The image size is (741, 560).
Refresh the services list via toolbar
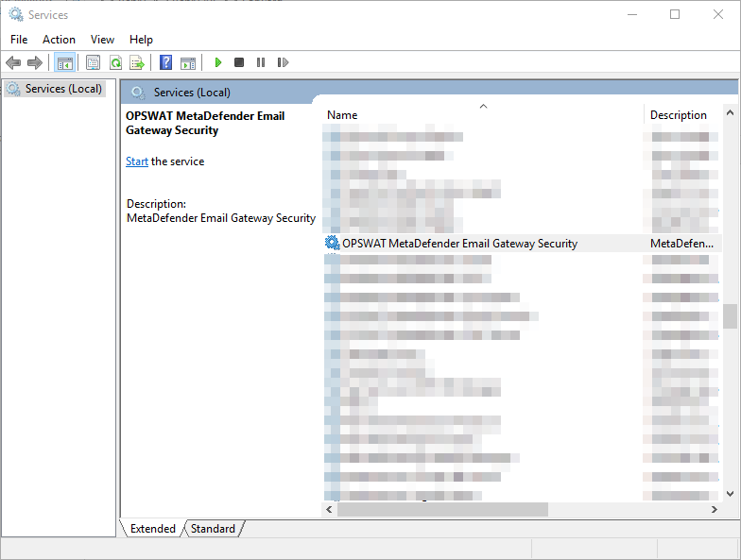pos(115,62)
